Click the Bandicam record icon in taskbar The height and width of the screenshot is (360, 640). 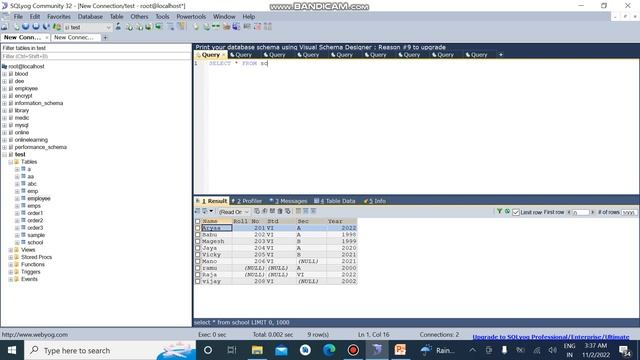pyautogui.click(x=353, y=350)
